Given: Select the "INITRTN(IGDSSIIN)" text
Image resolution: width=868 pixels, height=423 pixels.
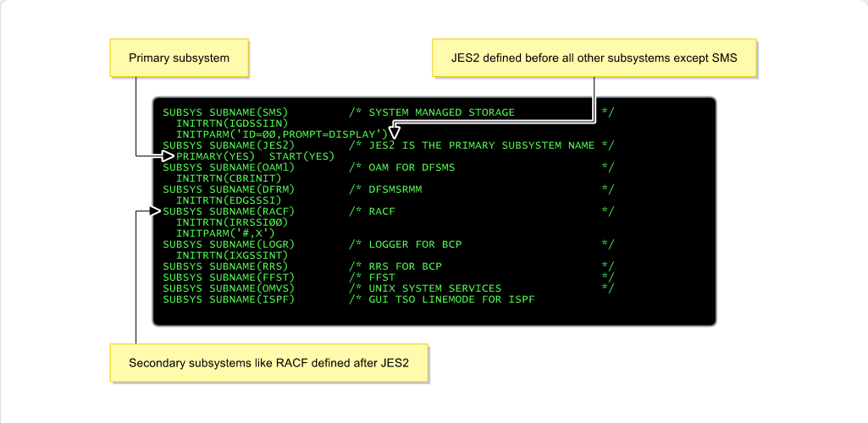Looking at the screenshot, I should click(x=232, y=124).
